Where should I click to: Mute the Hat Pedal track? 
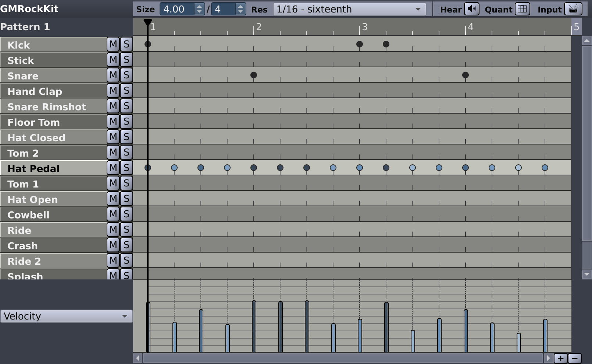point(113,167)
